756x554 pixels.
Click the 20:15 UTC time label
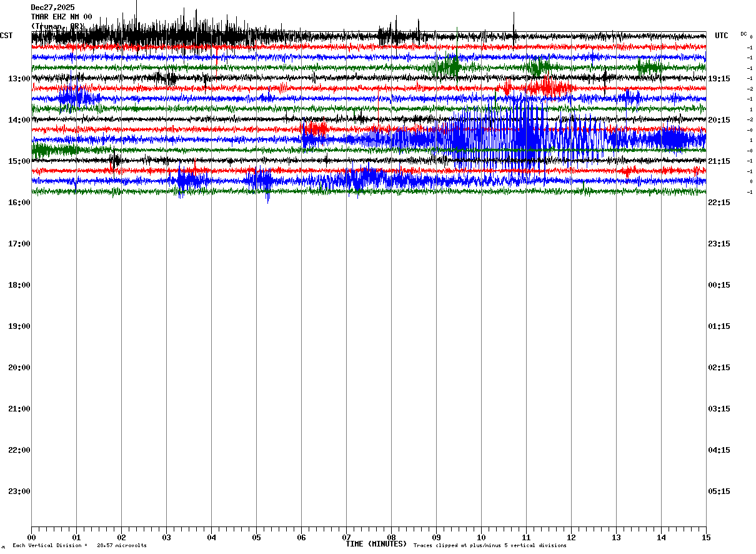click(x=719, y=120)
